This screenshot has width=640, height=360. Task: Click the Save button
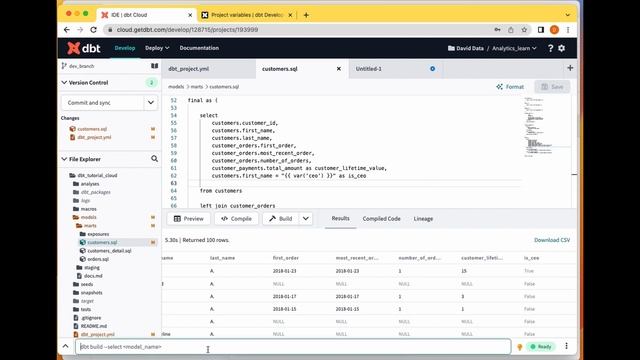552,87
